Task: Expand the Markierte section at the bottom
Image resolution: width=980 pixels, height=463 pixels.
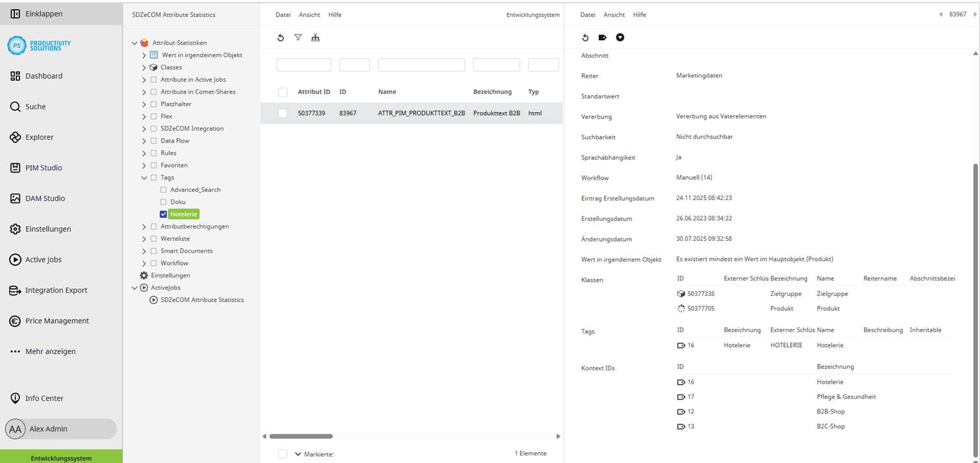Action: [x=297, y=454]
